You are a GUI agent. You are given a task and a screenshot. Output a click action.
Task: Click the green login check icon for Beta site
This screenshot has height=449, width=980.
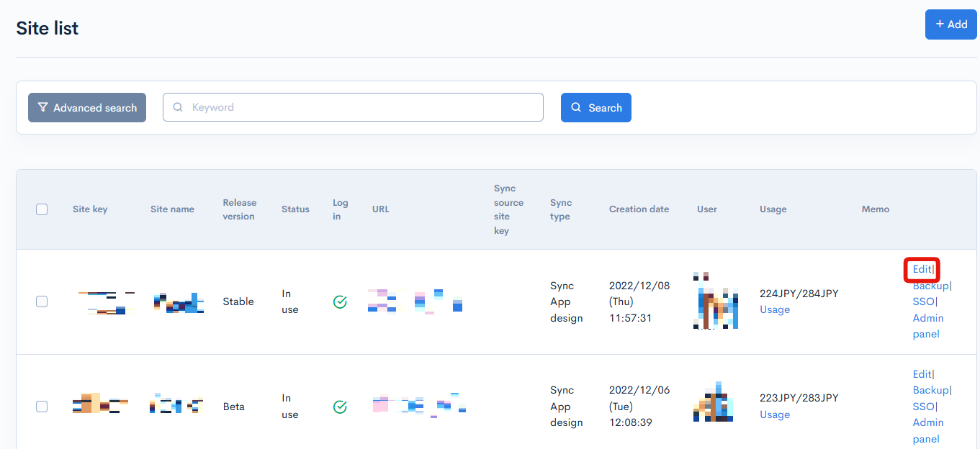(340, 407)
